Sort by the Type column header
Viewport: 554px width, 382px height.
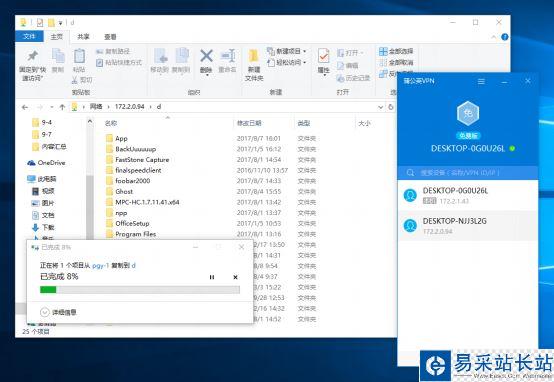coord(303,123)
